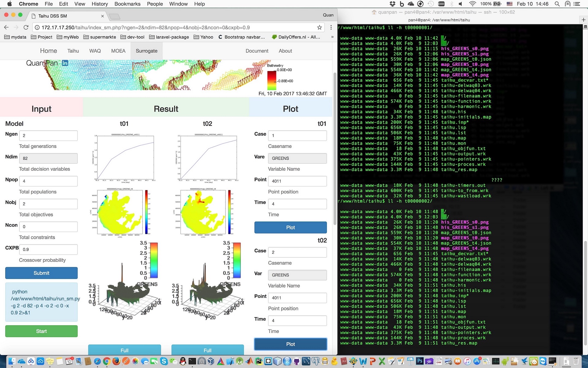This screenshot has width=588, height=368.
Task: Open the t01 time-series line chart thumbnail
Action: coord(124,158)
